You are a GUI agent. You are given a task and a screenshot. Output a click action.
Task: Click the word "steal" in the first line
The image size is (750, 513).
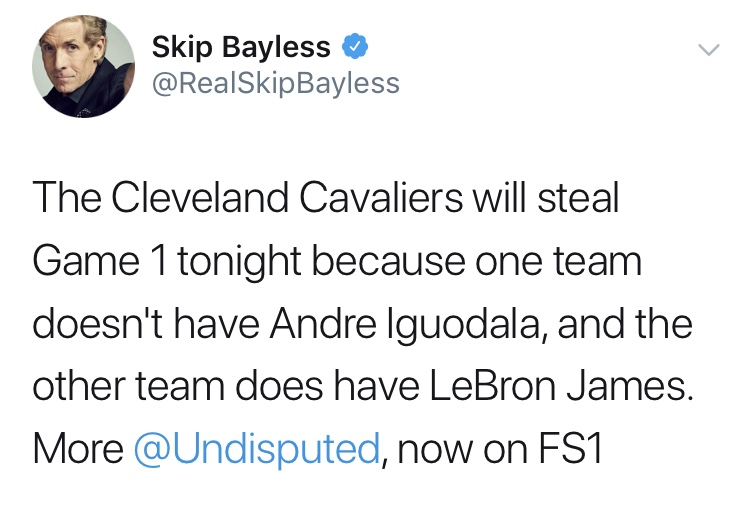[578, 197]
